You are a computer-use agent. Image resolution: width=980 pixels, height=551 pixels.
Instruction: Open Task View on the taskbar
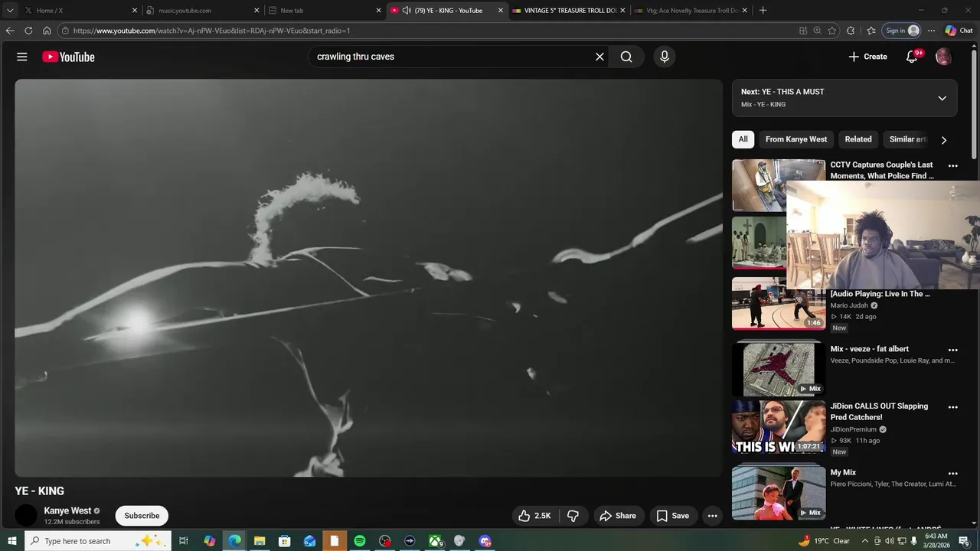184,541
